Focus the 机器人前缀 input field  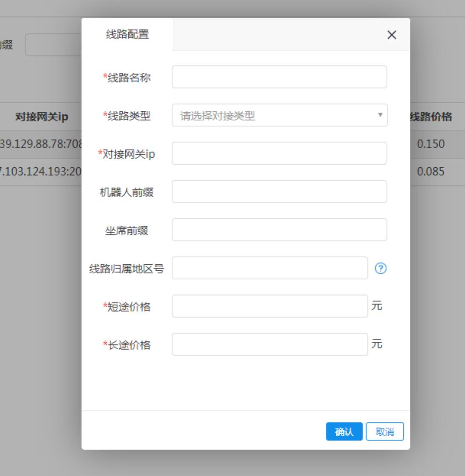[x=279, y=192]
